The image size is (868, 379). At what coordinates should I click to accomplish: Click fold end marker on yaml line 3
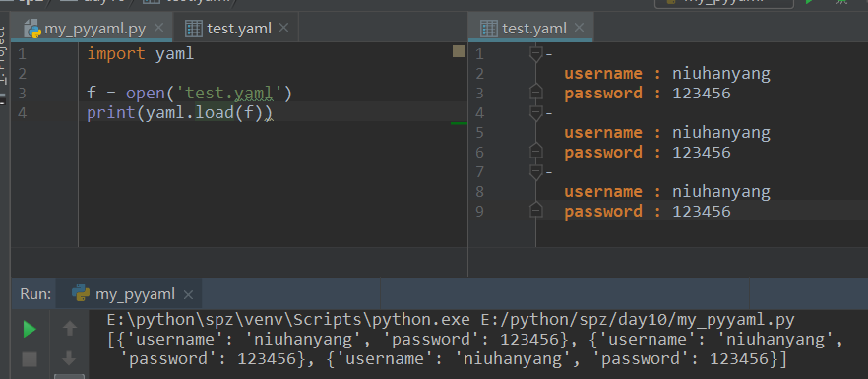click(x=535, y=92)
